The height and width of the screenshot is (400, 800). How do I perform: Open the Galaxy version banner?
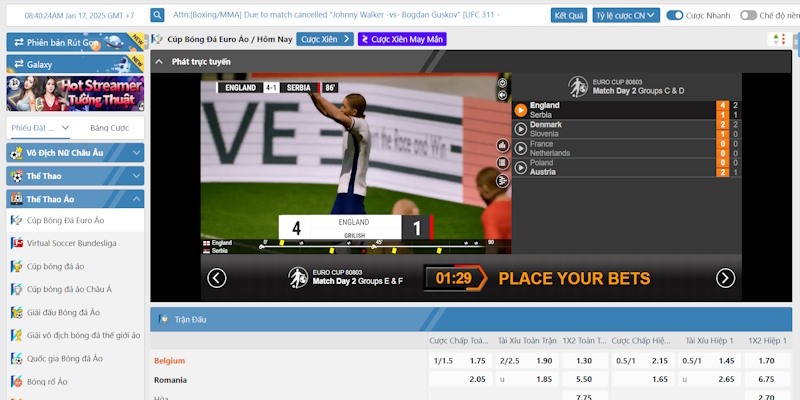(75, 64)
